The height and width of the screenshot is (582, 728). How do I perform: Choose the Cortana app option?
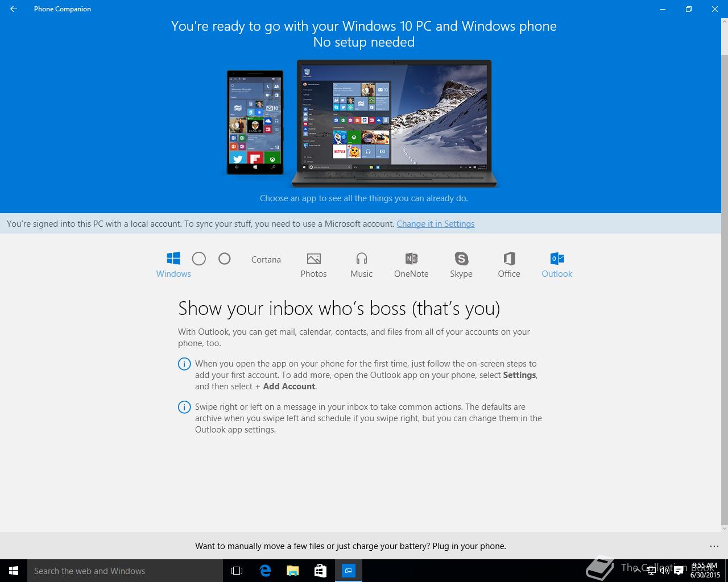click(266, 260)
